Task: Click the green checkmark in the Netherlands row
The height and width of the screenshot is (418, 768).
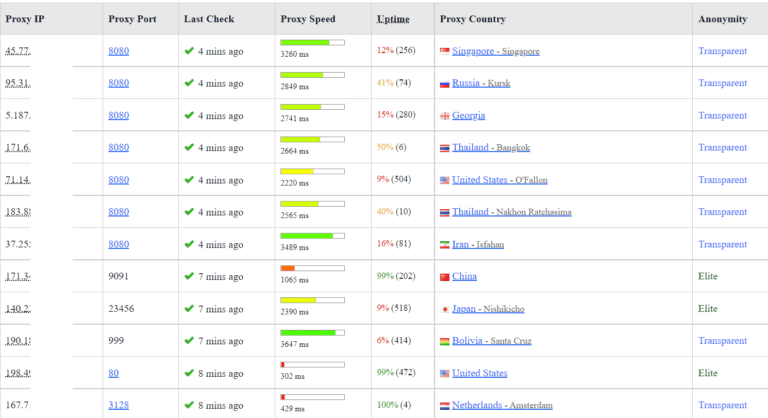Action: [x=189, y=405]
